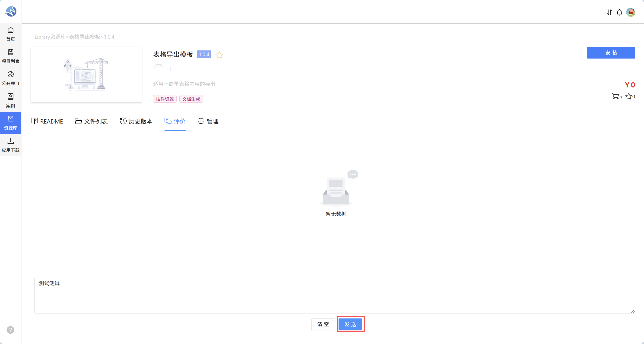Click the 文档生成 tag
644x344 pixels.
(x=191, y=99)
